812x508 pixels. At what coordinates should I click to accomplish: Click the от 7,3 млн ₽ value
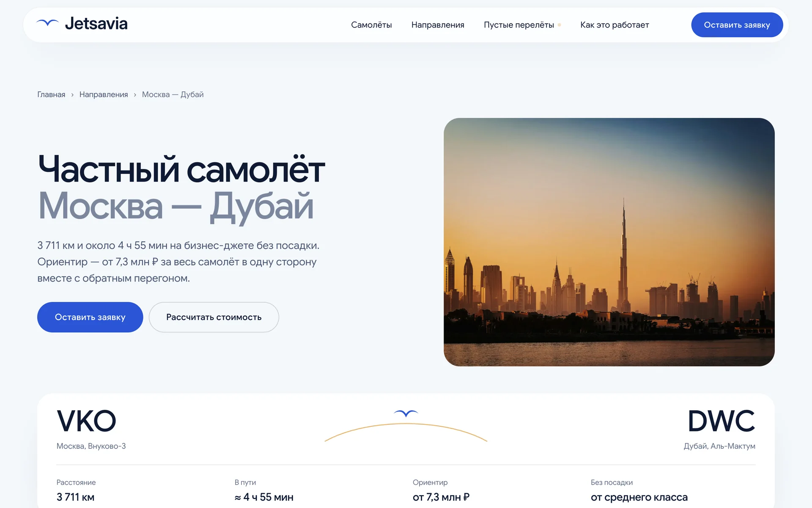441,497
